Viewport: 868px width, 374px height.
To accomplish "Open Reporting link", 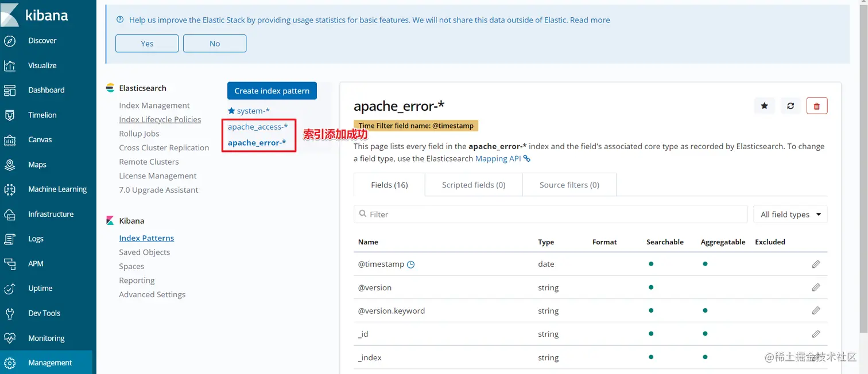I will click(137, 280).
